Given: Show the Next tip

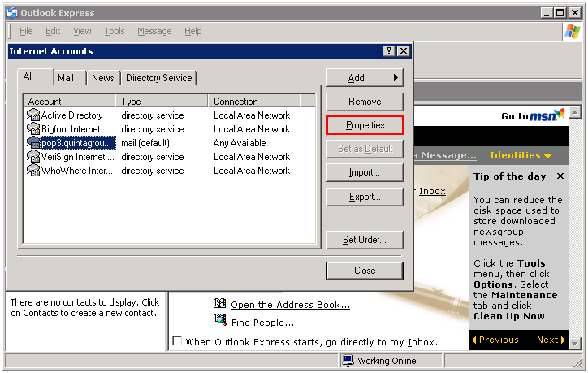Looking at the screenshot, I should [x=551, y=340].
